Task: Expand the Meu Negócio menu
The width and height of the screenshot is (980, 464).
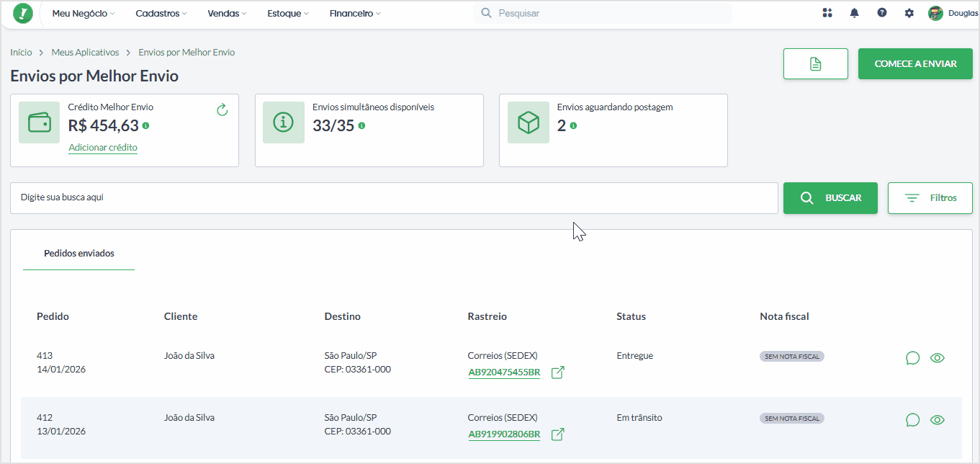Action: 84,13
